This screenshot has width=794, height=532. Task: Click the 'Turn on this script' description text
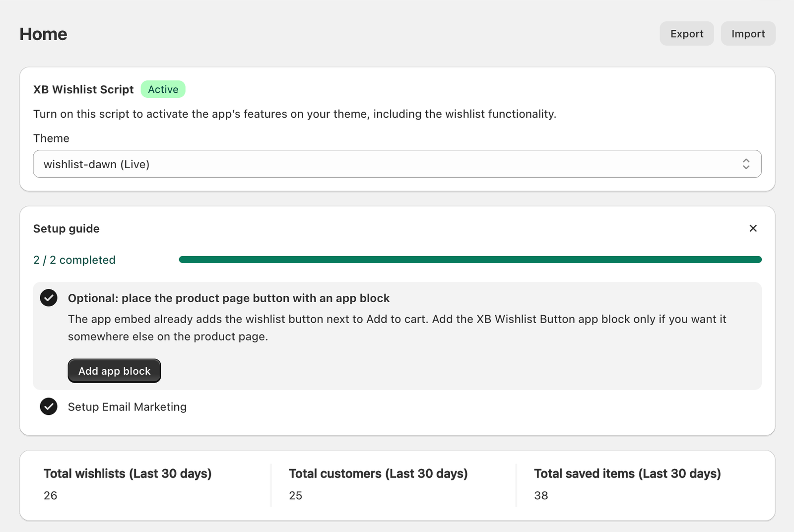coord(295,114)
